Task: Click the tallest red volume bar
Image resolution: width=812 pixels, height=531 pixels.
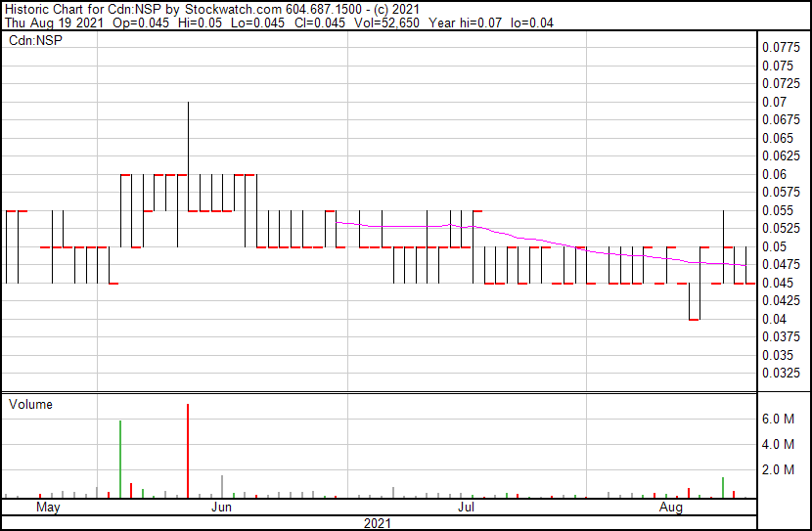Action: pos(188,451)
